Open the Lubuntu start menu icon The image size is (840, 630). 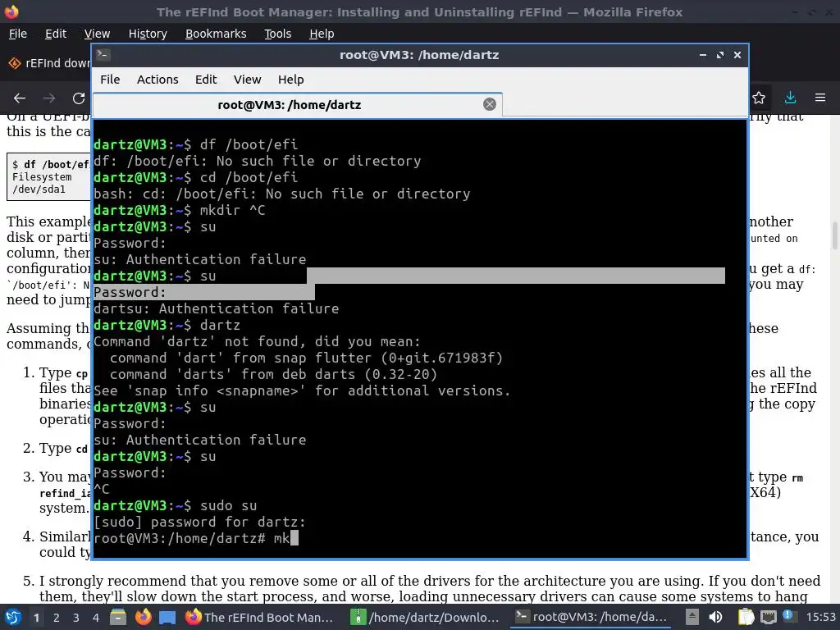coord(13,617)
